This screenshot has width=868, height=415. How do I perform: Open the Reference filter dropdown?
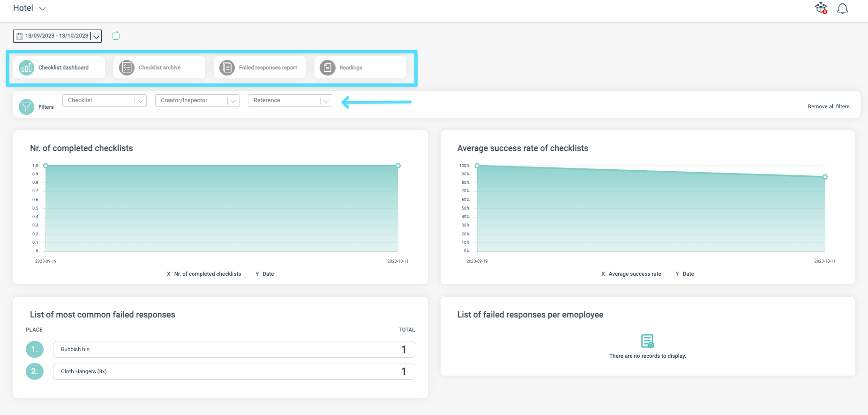290,100
